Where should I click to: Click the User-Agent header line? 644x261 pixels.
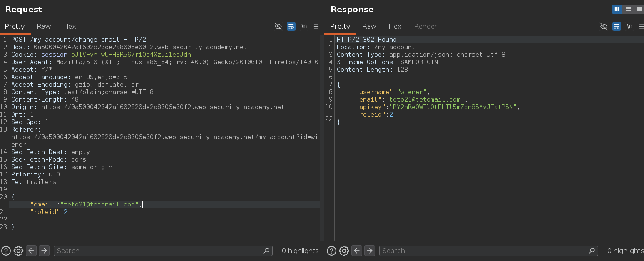click(x=165, y=62)
